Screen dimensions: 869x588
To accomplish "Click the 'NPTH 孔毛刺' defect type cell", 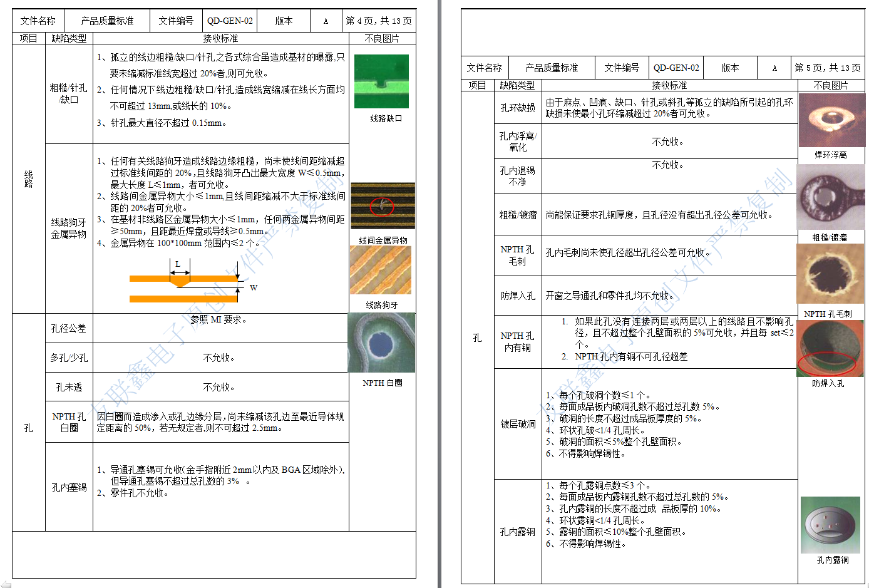I will [x=518, y=255].
